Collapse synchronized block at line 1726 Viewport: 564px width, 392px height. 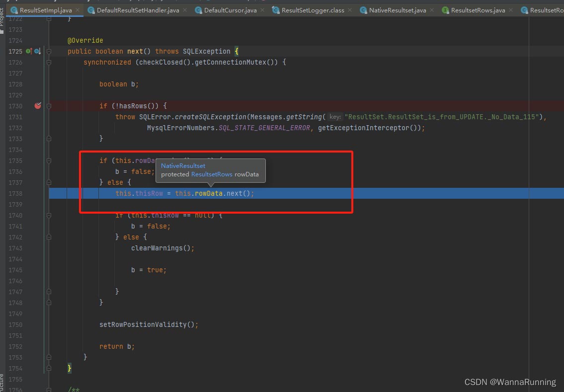click(49, 62)
